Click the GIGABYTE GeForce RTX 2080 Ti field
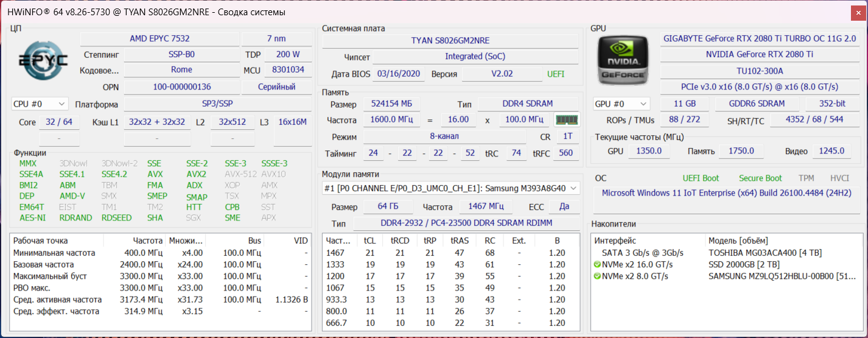868x338 pixels. (x=760, y=39)
